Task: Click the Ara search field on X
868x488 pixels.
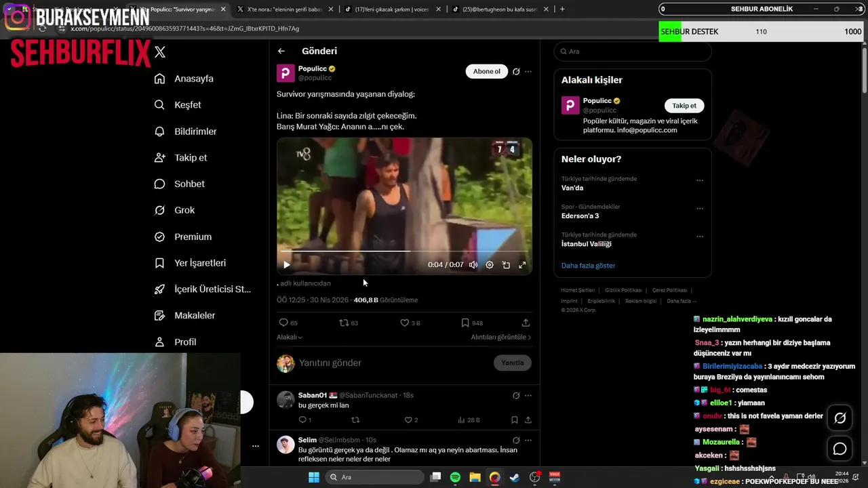Action: (x=633, y=52)
